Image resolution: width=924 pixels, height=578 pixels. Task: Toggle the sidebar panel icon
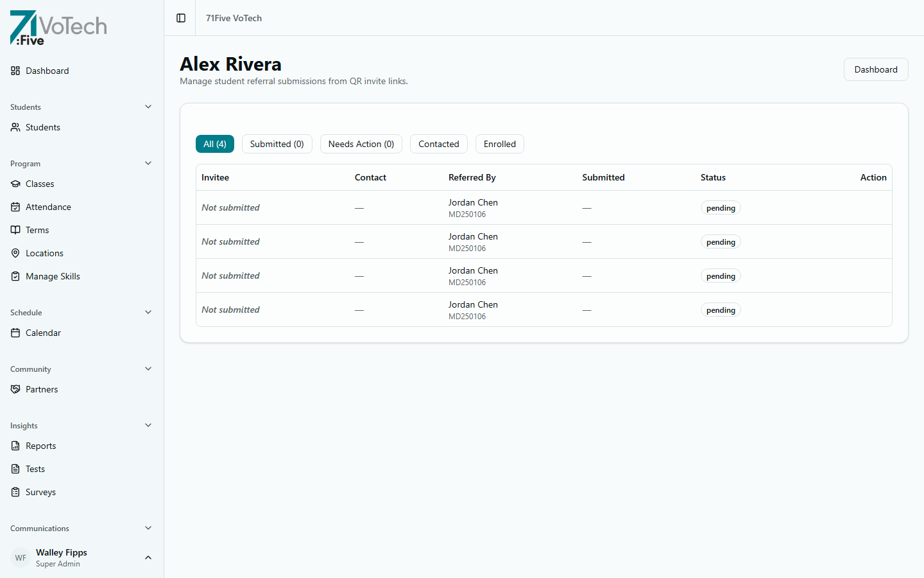(x=180, y=18)
